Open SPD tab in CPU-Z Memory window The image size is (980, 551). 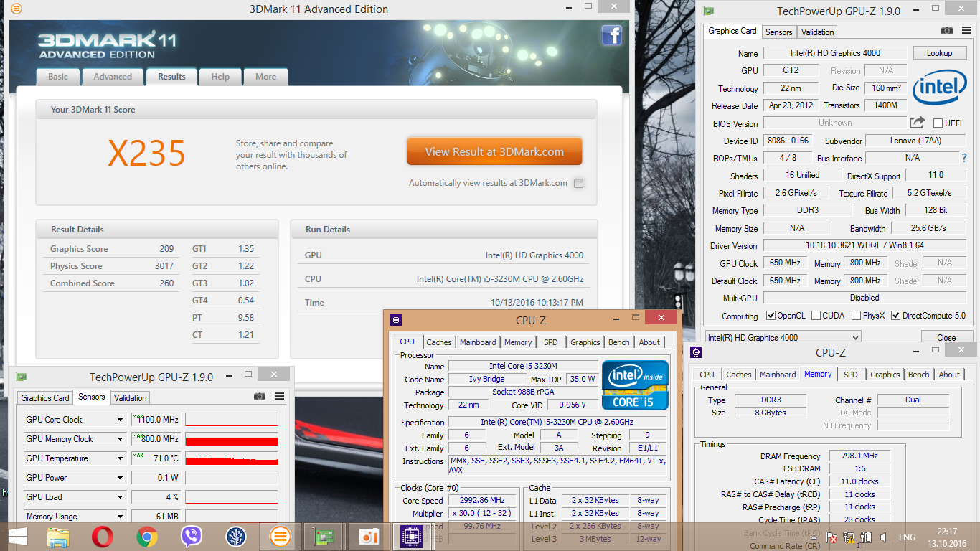point(851,375)
